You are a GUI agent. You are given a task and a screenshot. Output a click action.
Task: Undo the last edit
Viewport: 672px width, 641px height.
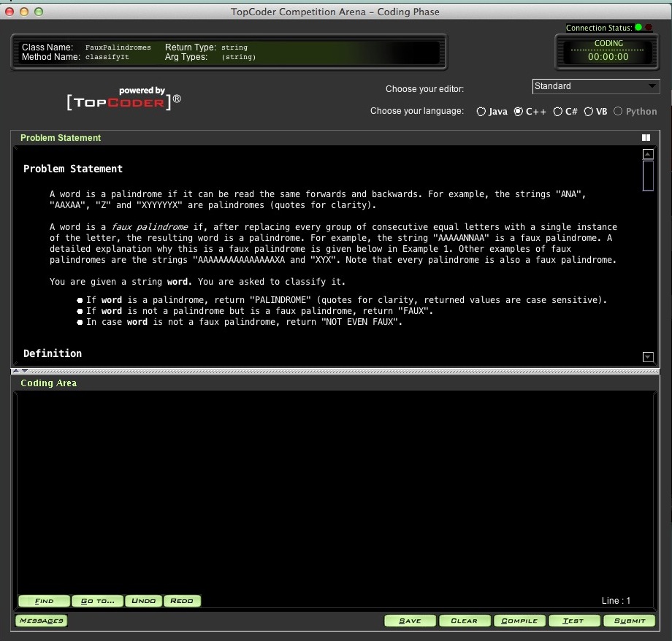tap(144, 601)
